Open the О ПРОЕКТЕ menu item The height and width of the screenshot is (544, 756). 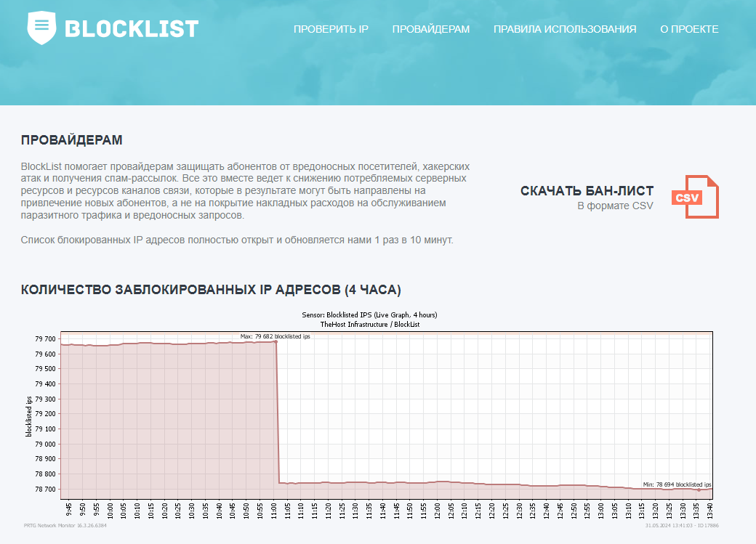[x=689, y=29]
